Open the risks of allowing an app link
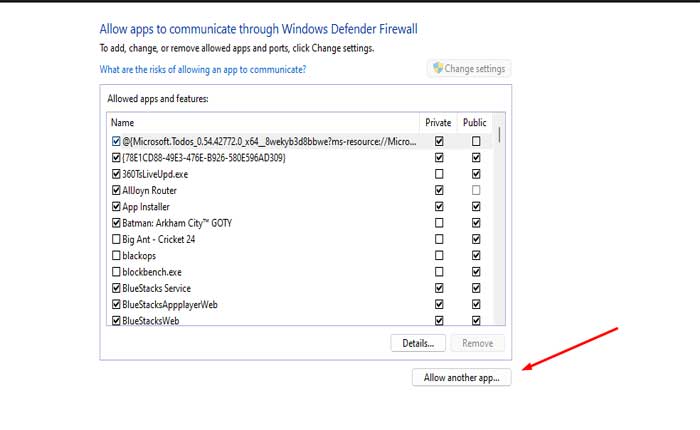700x430 pixels. (203, 70)
